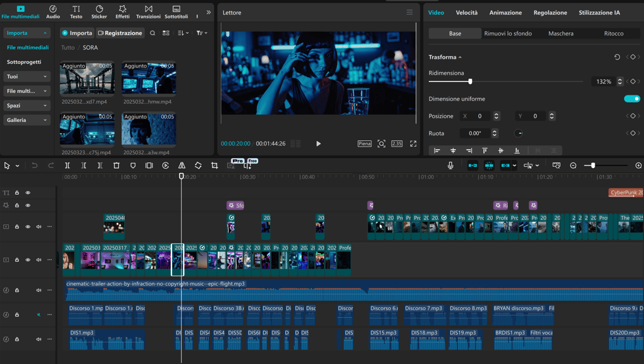Viewport: 644px width, 364px height.
Task: Play the video in the Lettore
Action: tap(318, 143)
